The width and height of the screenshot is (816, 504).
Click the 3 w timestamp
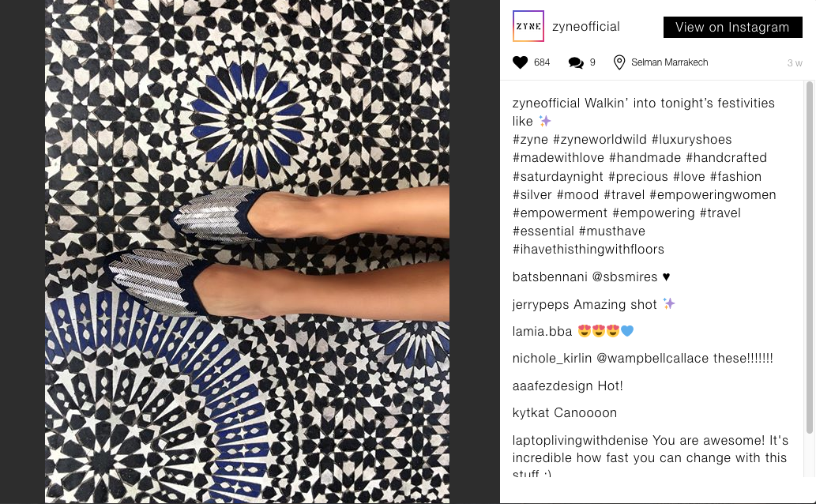[x=795, y=63]
